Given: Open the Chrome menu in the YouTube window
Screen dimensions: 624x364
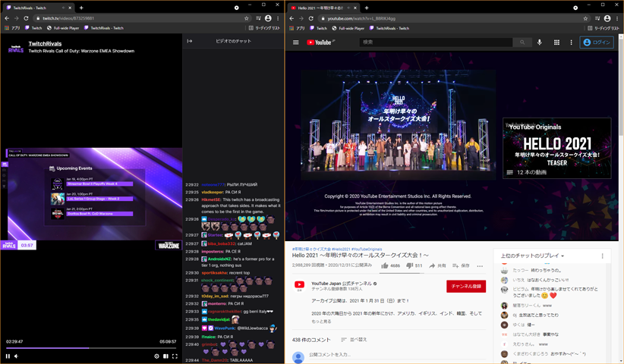Looking at the screenshot, I should click(x=617, y=18).
